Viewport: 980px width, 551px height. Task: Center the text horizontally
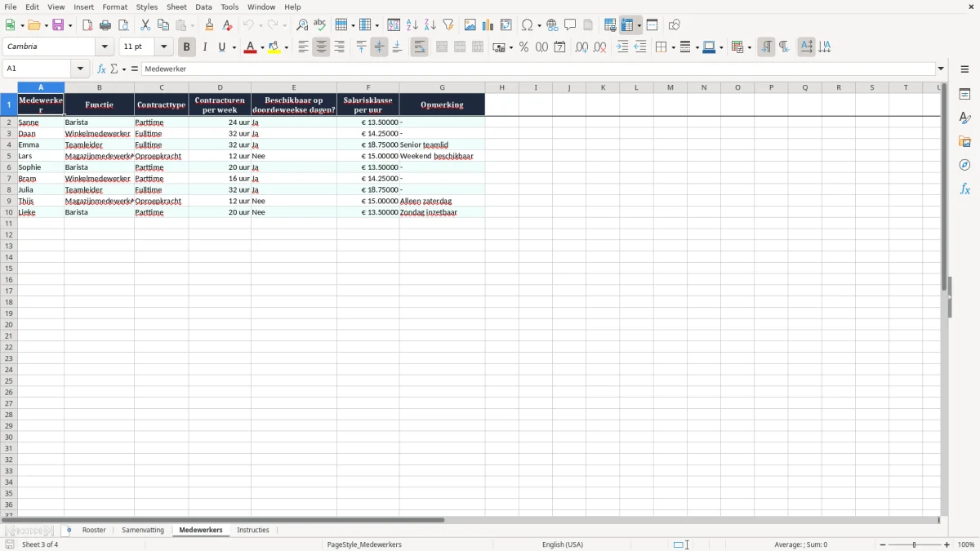(x=321, y=47)
